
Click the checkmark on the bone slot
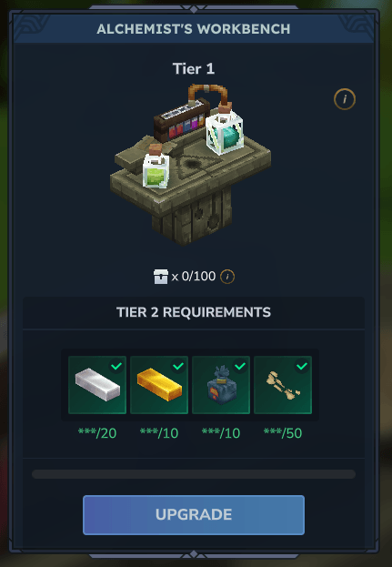click(302, 366)
